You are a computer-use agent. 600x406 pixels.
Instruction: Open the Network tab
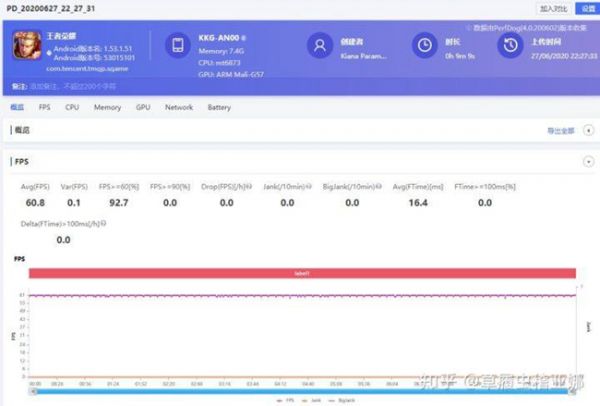(179, 107)
